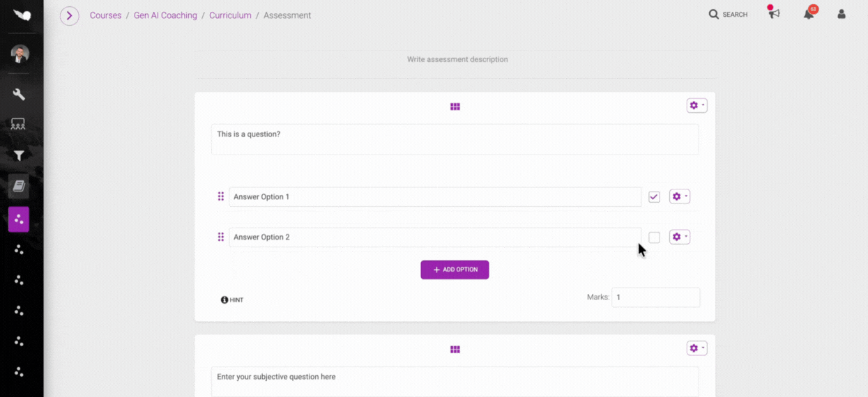Click the Hint button
This screenshot has height=397, width=868.
pyautogui.click(x=232, y=300)
